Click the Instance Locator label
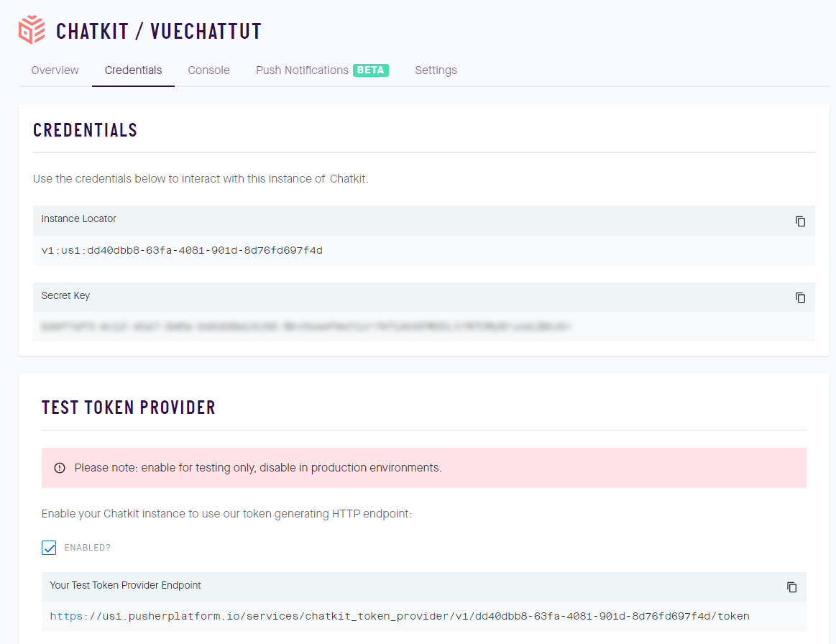 78,218
